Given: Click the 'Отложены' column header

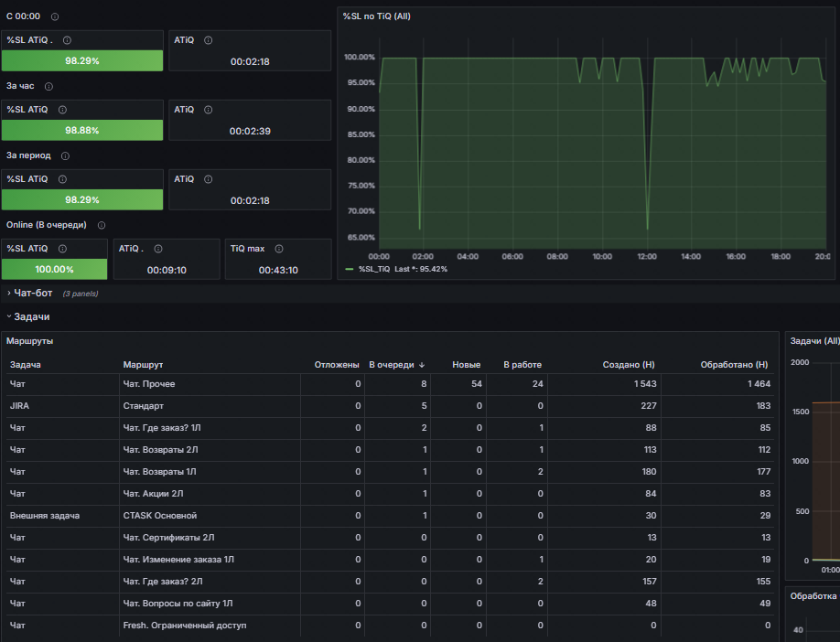Looking at the screenshot, I should point(337,365).
